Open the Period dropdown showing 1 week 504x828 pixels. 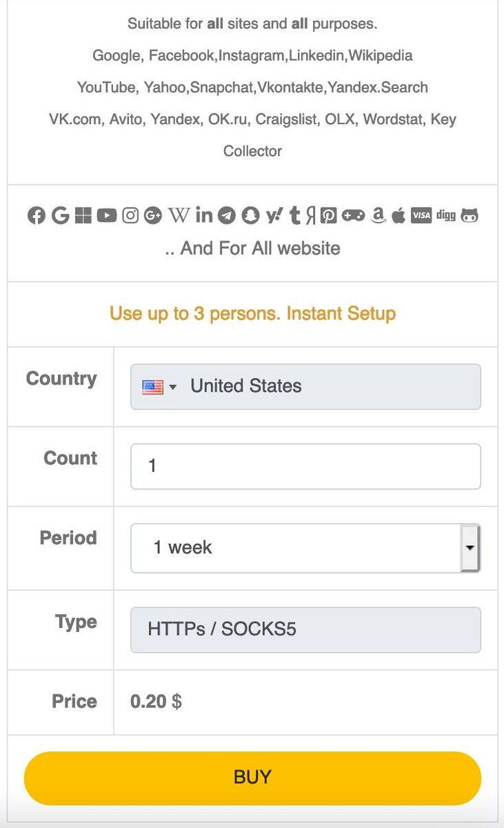click(296, 548)
